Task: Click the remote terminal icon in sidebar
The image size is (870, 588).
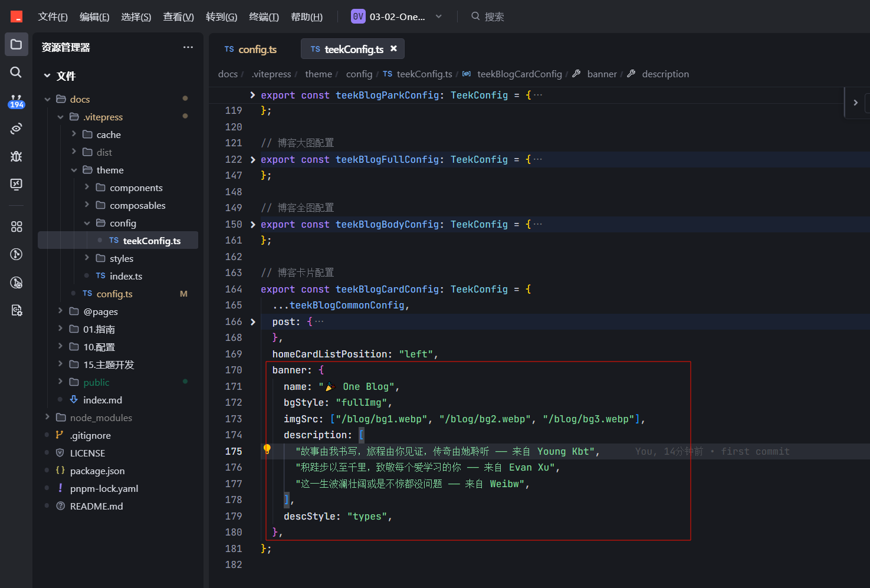Action: [x=17, y=184]
